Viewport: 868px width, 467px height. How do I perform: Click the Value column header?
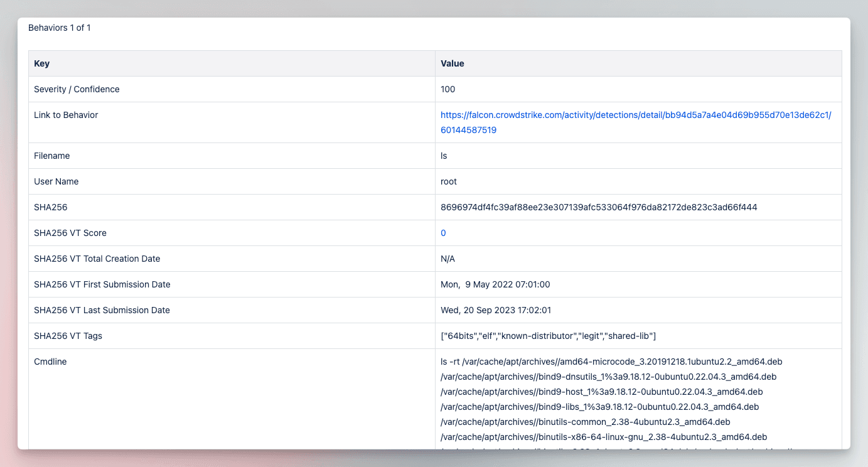453,63
